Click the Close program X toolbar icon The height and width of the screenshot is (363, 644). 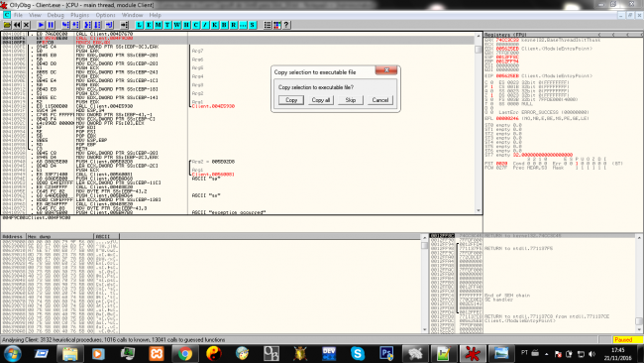click(27, 25)
